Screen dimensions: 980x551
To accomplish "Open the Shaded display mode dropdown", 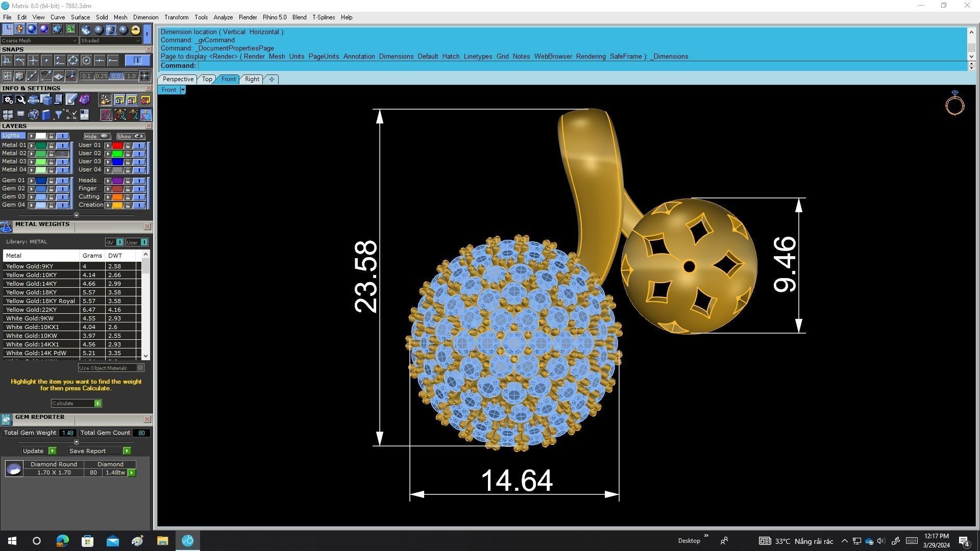I will pos(110,40).
